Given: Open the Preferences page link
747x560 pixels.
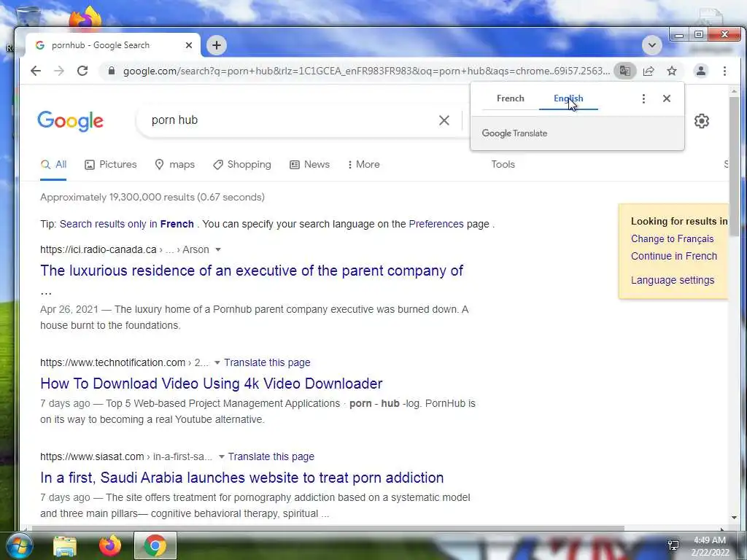Looking at the screenshot, I should [436, 225].
